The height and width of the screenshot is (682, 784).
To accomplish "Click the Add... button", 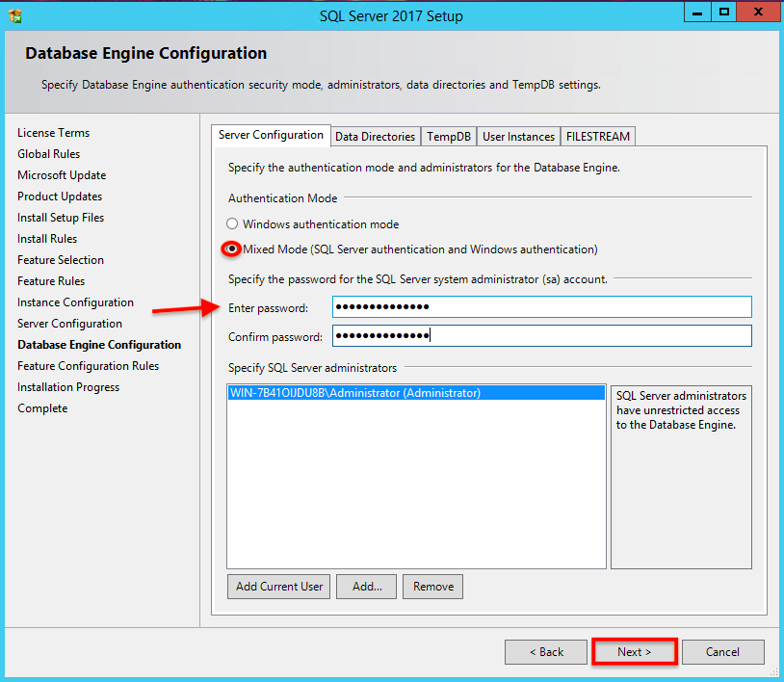I will [367, 587].
